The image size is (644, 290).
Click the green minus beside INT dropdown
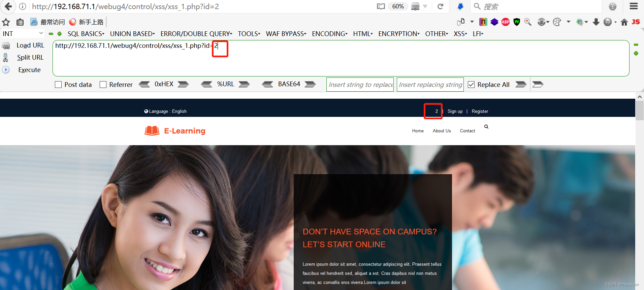[x=51, y=34]
